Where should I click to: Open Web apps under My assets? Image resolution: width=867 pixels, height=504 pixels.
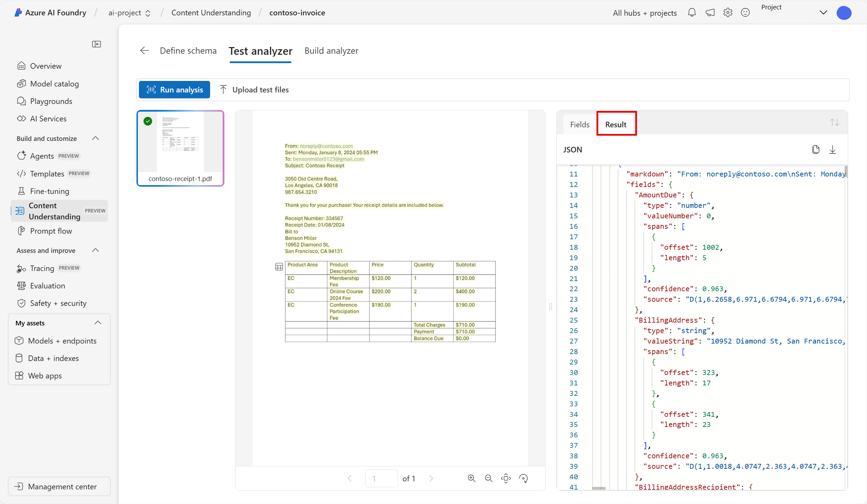pos(38,376)
